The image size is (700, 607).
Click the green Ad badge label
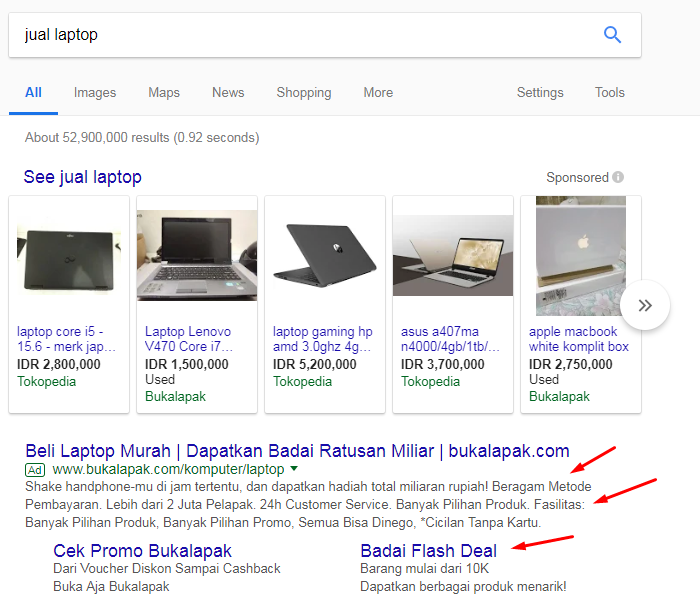click(35, 470)
